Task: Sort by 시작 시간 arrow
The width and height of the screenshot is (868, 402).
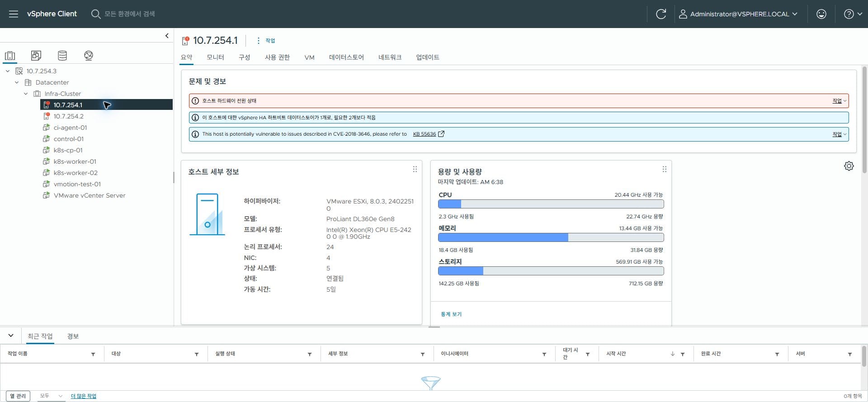Action: point(673,354)
